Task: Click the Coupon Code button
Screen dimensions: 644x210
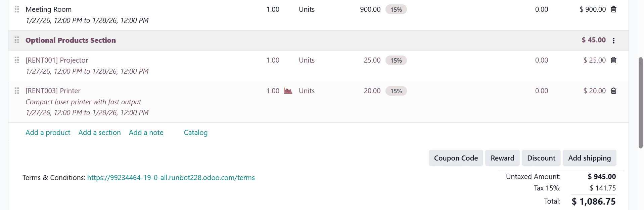Action: (x=456, y=158)
